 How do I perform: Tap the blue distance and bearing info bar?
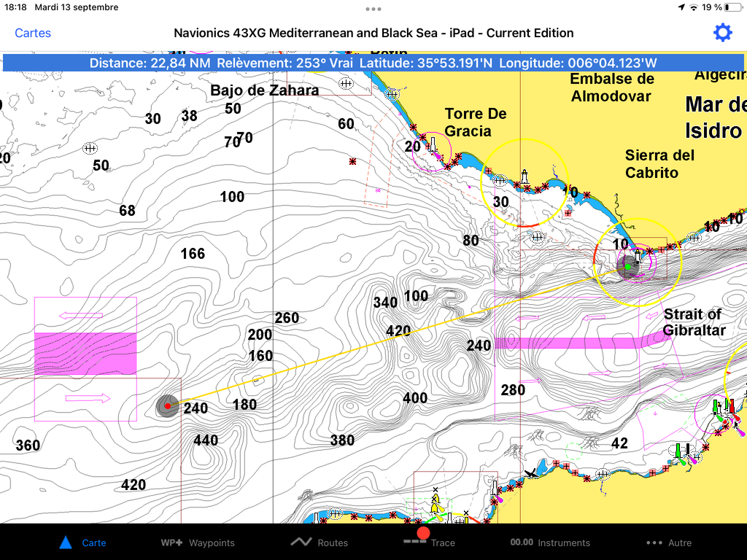click(373, 63)
